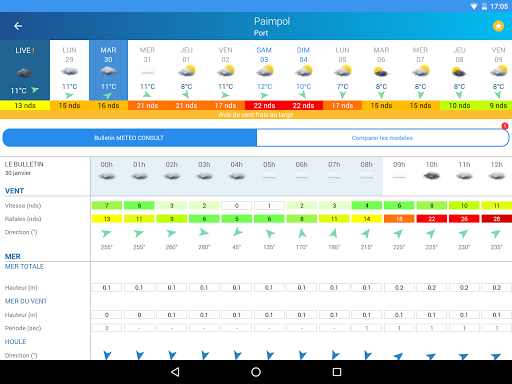The image size is (512, 384).
Task: Choose SAM 03 in the day strip
Action: (264, 70)
